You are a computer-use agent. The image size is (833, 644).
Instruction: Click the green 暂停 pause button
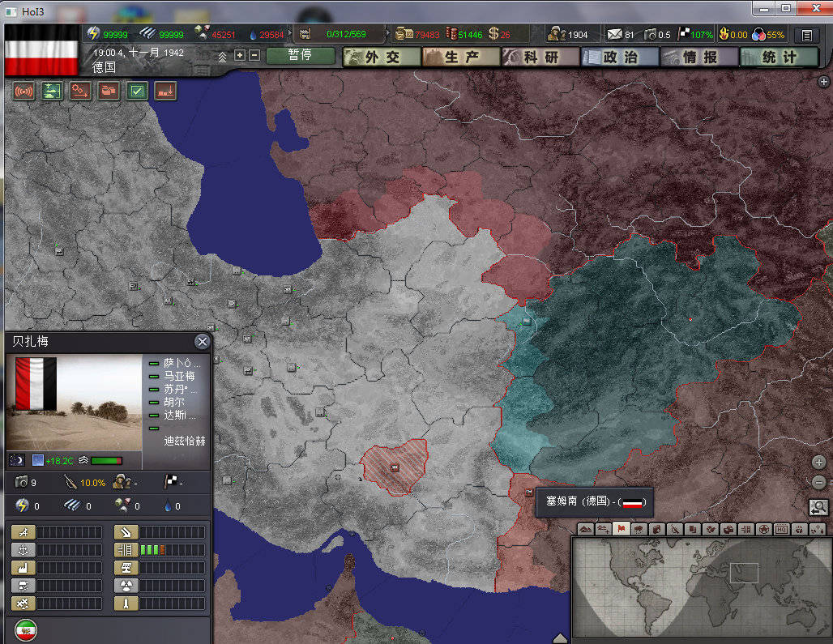point(300,55)
